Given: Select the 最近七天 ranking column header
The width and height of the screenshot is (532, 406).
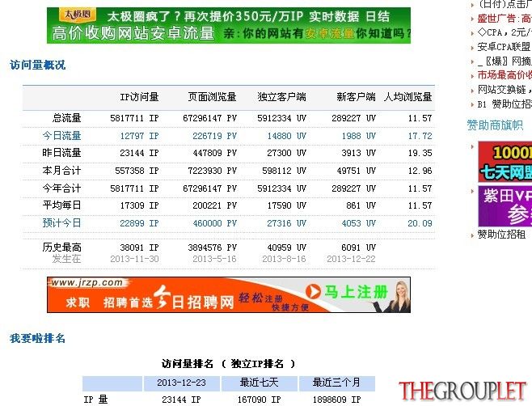Looking at the screenshot, I should (260, 383).
